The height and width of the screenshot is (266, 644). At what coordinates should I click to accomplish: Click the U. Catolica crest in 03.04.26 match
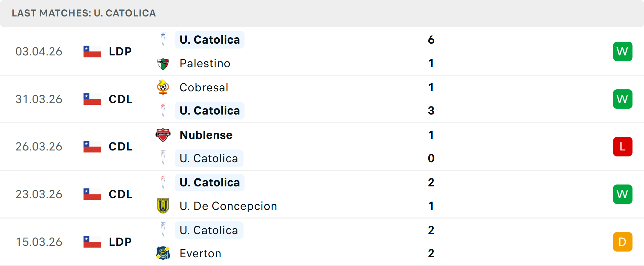click(x=163, y=40)
